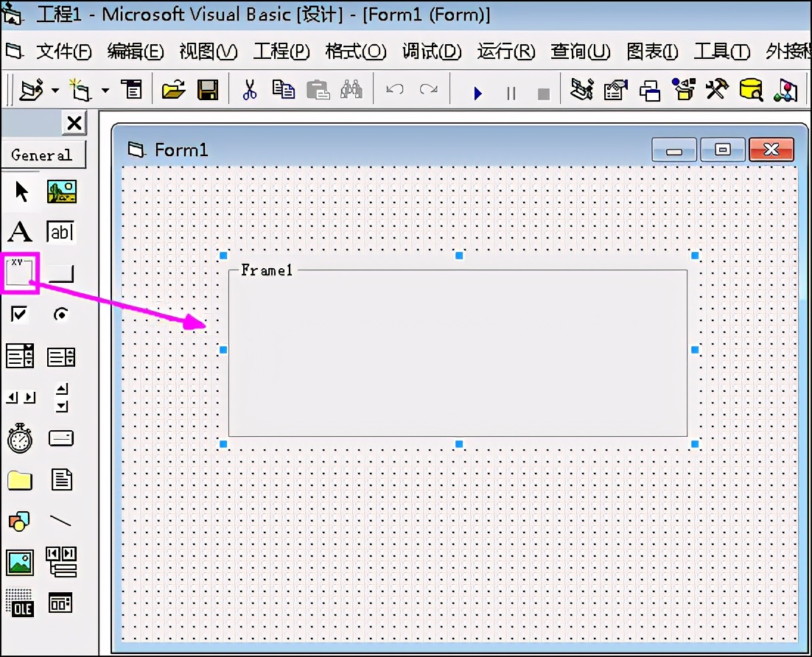Select the bottom-right toolbox control beside OLE
This screenshot has width=812, height=657.
click(x=60, y=603)
